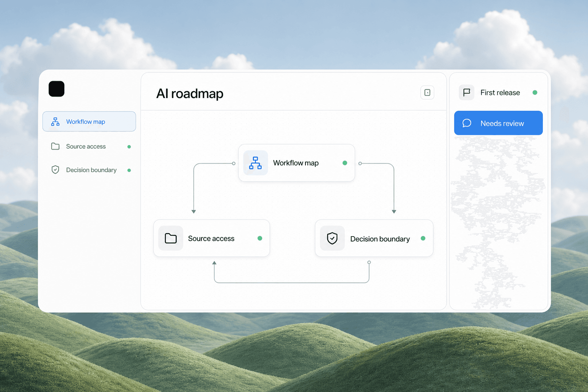Click the Needs review button

click(498, 123)
